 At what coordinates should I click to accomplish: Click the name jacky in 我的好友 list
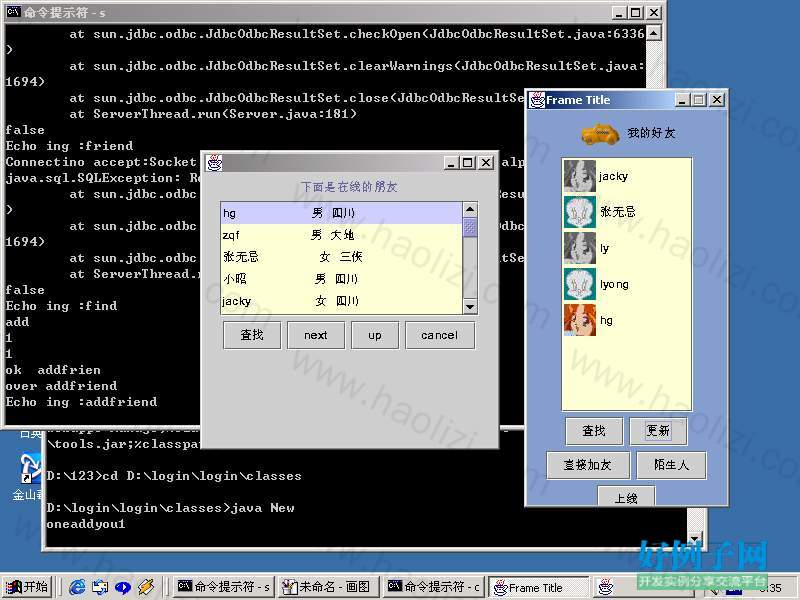(x=613, y=177)
